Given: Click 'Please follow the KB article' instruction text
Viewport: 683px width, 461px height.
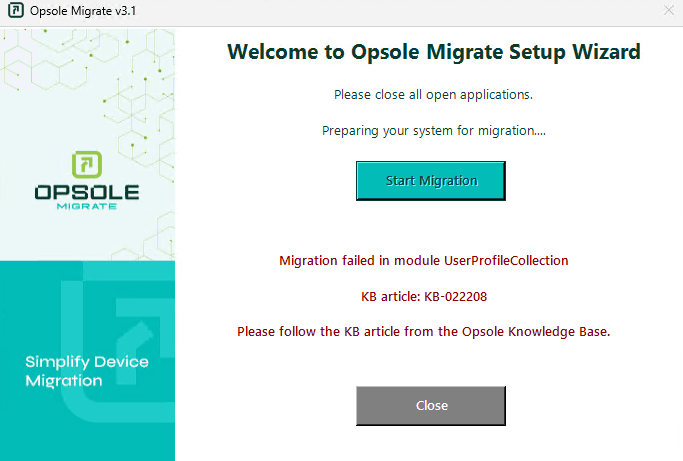Looking at the screenshot, I should [x=424, y=332].
